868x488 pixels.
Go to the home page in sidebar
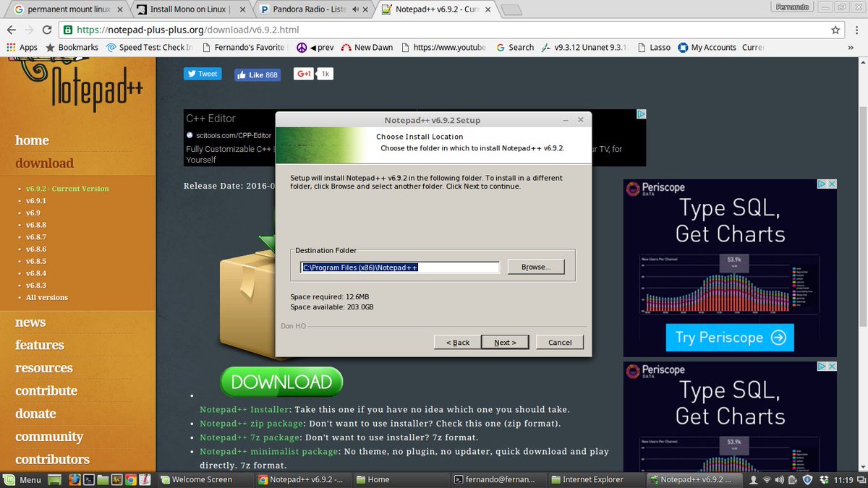pos(32,140)
